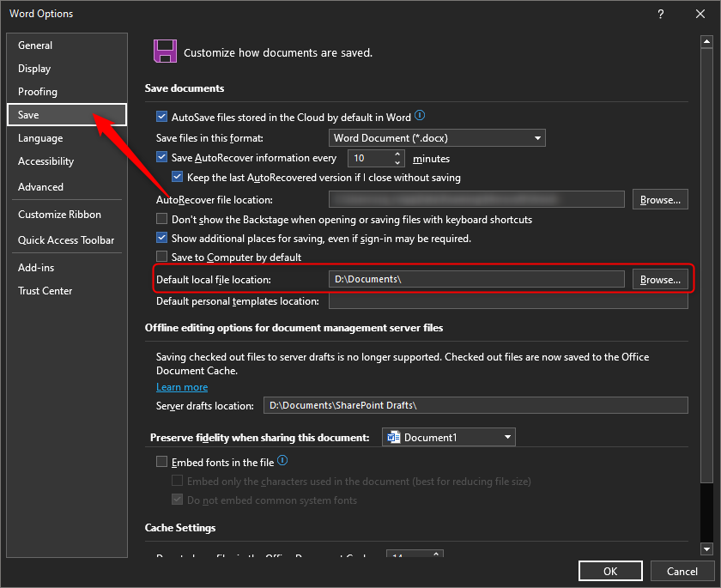Click the Default local file location field

click(476, 279)
